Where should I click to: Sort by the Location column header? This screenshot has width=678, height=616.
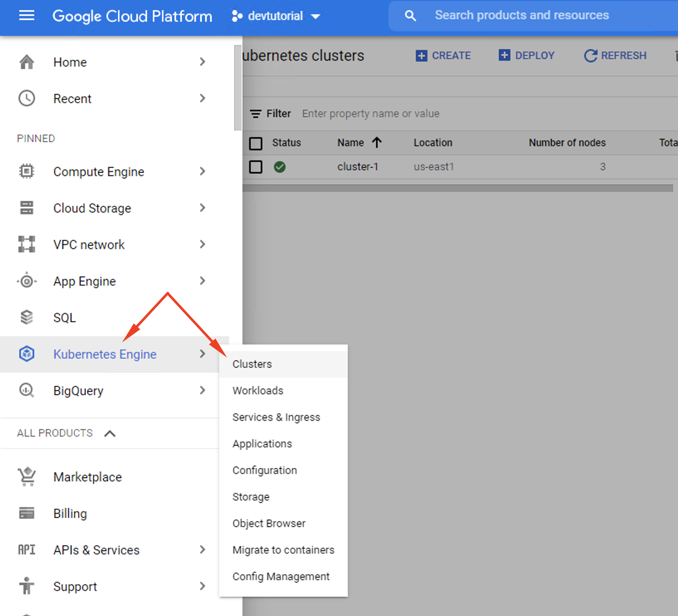pos(433,143)
